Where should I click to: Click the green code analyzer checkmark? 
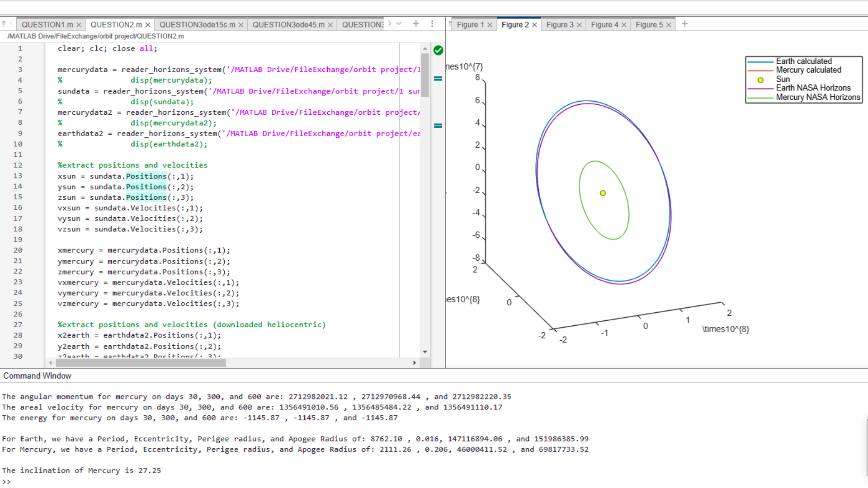tap(438, 50)
